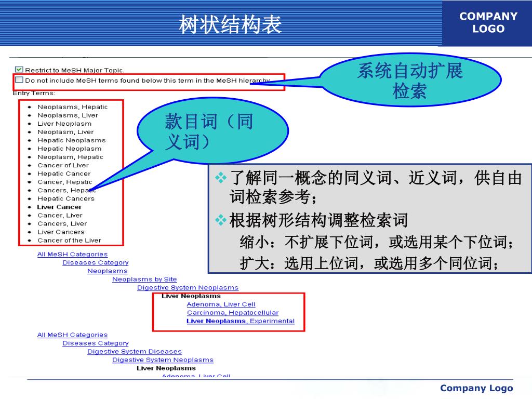The width and height of the screenshot is (532, 399).
Task: Click entry term Hepatic Neoplasms
Action: click(71, 140)
